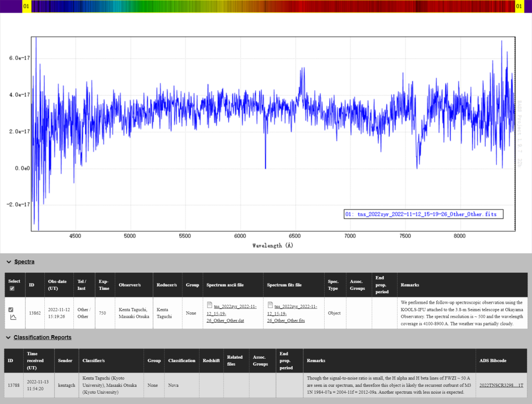Toggle the Select all checkbox in Spectra header
532x404 pixels.
click(x=12, y=288)
